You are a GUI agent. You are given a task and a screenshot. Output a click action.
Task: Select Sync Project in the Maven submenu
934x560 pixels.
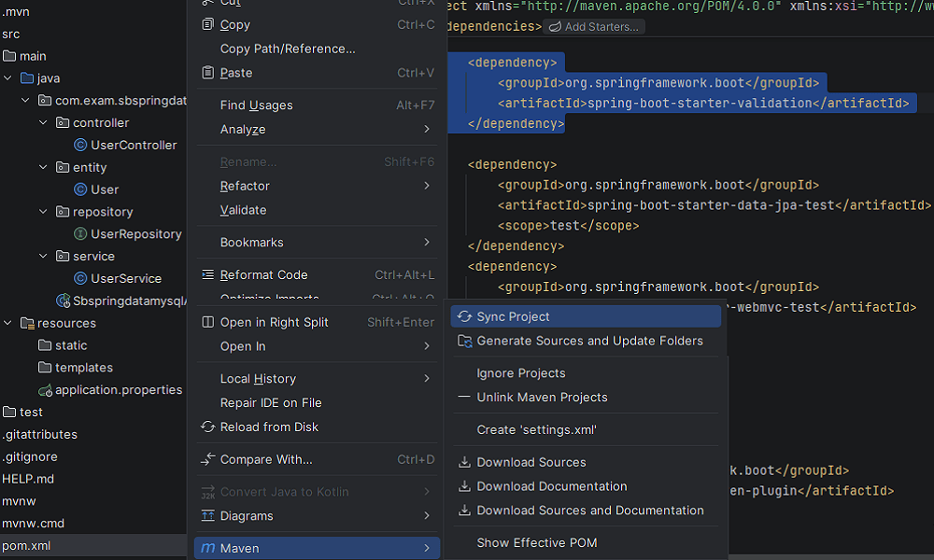(x=523, y=316)
